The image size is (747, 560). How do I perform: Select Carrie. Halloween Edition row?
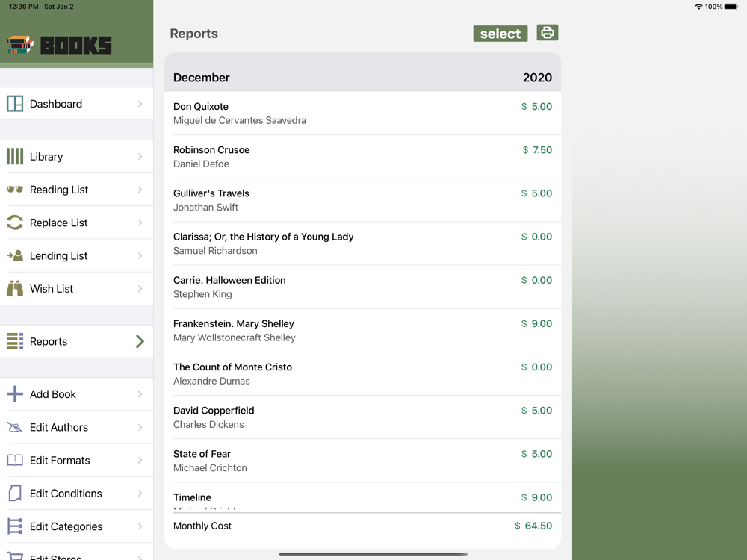(362, 287)
